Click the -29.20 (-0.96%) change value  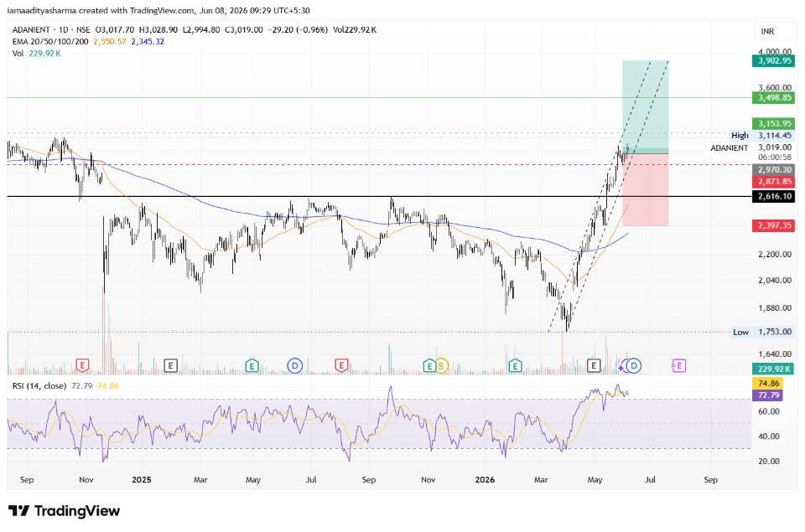(x=297, y=30)
